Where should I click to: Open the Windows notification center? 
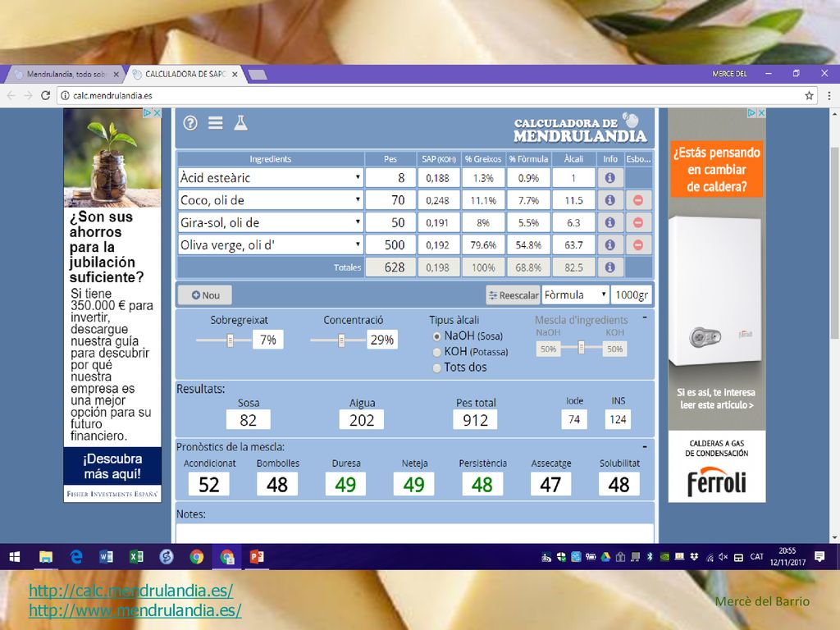pyautogui.click(x=819, y=557)
